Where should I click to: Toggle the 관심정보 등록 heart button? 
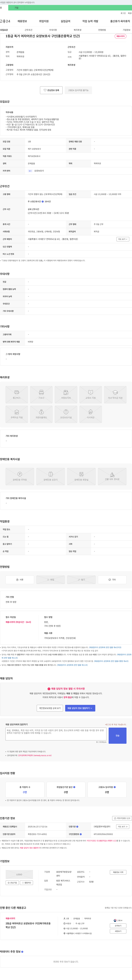click(x=51, y=90)
